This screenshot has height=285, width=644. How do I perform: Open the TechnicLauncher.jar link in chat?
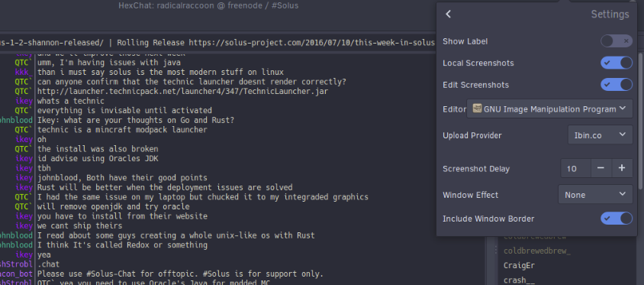(x=183, y=91)
